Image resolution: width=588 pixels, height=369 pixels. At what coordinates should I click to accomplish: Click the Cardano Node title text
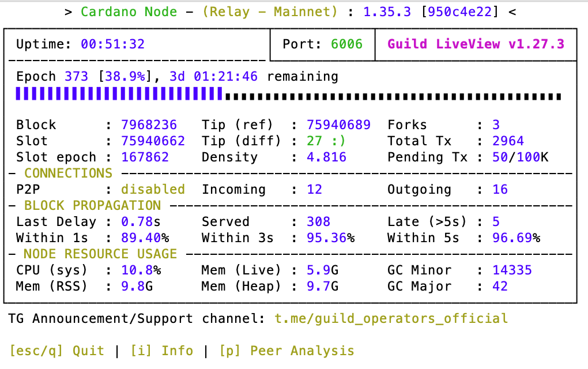click(129, 12)
